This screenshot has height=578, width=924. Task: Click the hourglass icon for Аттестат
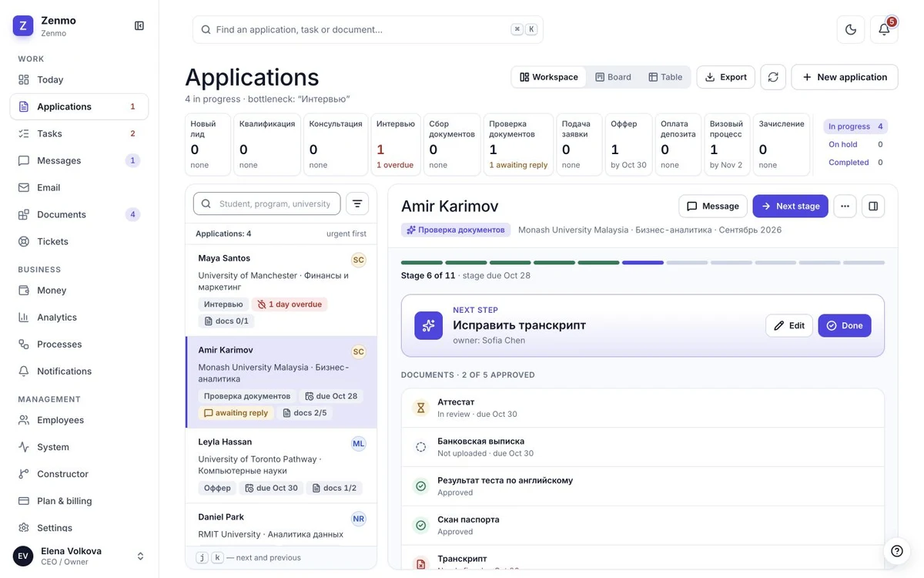[420, 408]
